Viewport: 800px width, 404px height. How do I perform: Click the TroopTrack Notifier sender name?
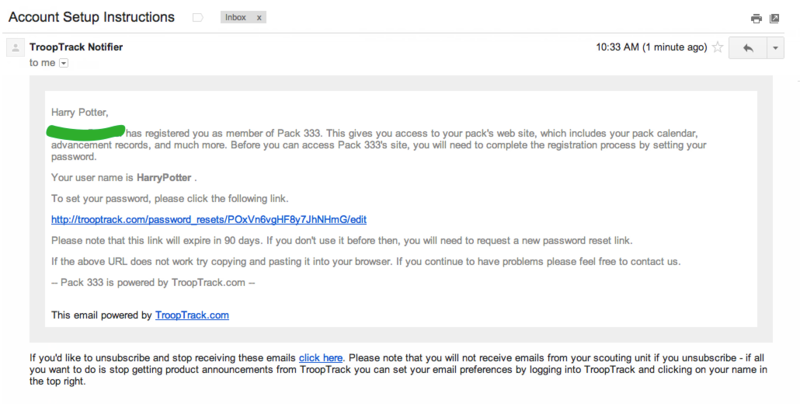point(76,47)
